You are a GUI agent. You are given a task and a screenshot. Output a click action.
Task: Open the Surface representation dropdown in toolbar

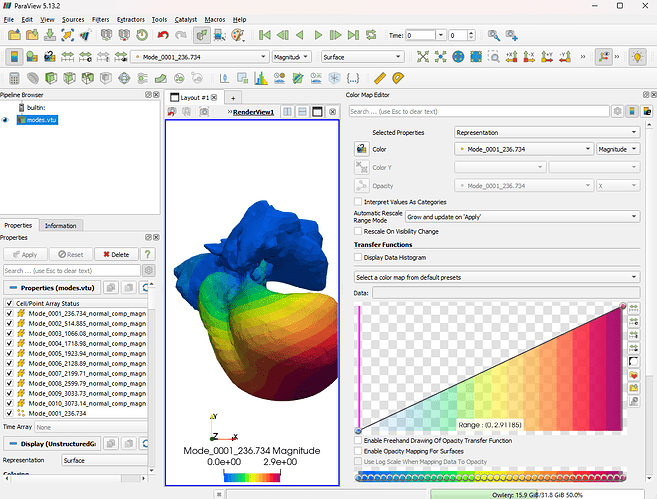coord(362,57)
